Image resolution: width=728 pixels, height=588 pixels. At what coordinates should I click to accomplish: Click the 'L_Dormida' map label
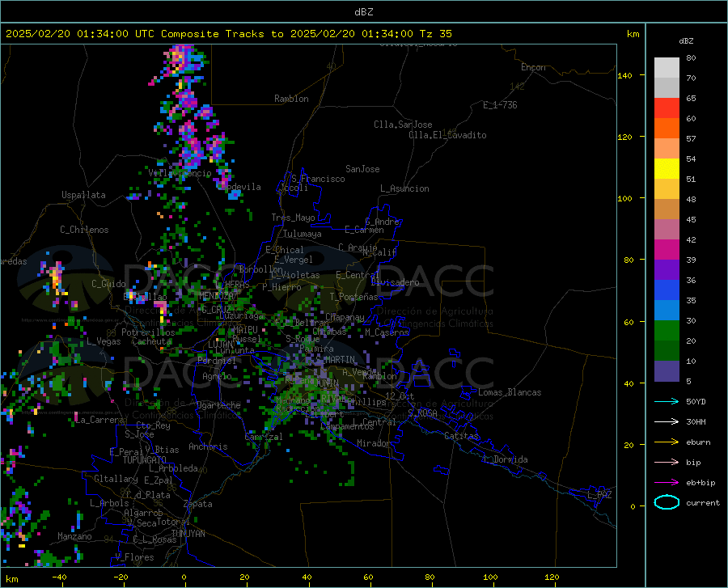coord(505,459)
